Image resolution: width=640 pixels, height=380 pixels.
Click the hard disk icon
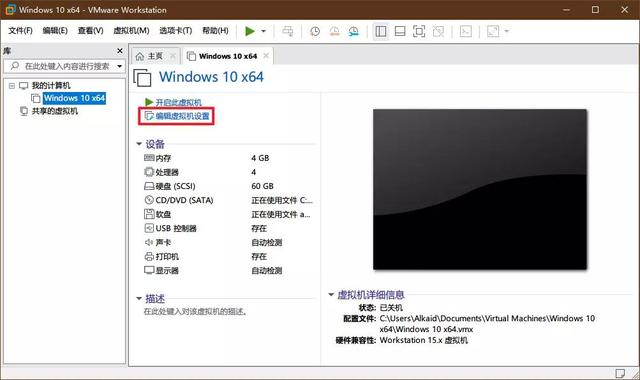(x=149, y=186)
